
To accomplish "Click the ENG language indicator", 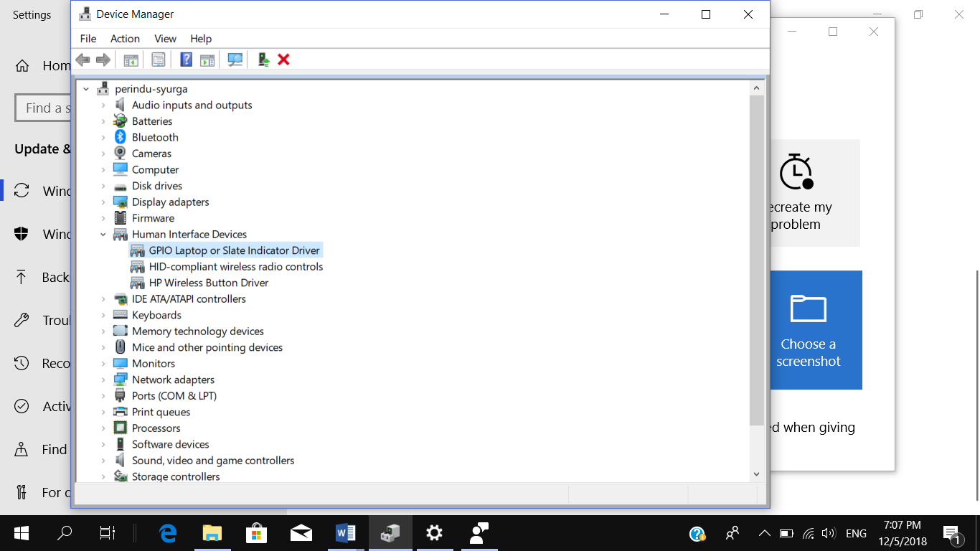I will click(x=857, y=533).
